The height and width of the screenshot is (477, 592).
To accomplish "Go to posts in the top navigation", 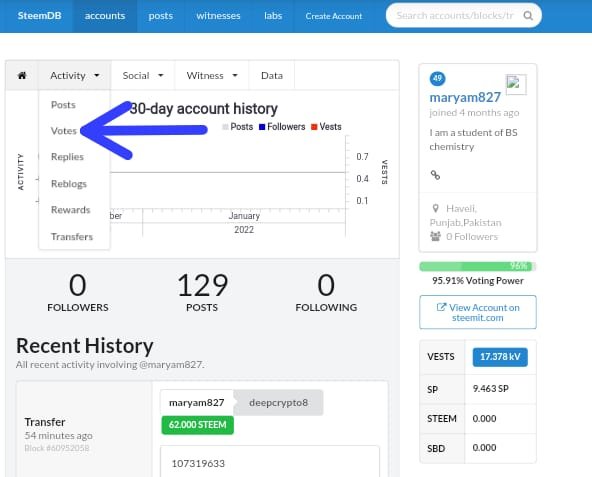I will coord(160,16).
